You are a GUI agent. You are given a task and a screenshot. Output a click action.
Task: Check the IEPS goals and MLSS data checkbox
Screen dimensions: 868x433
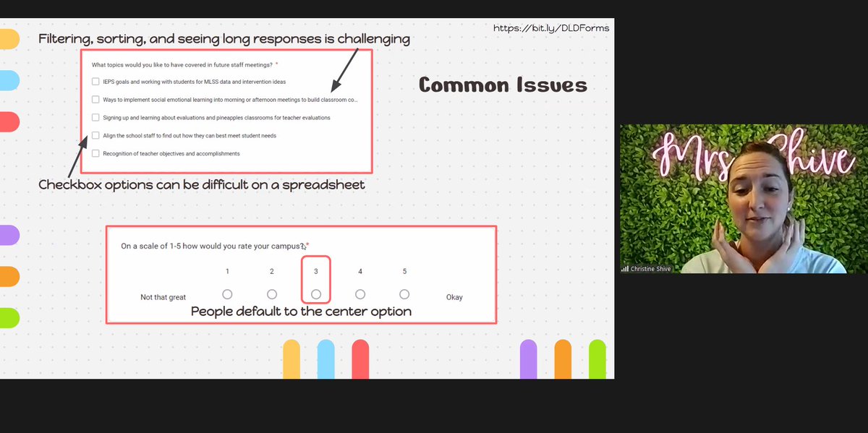point(95,81)
